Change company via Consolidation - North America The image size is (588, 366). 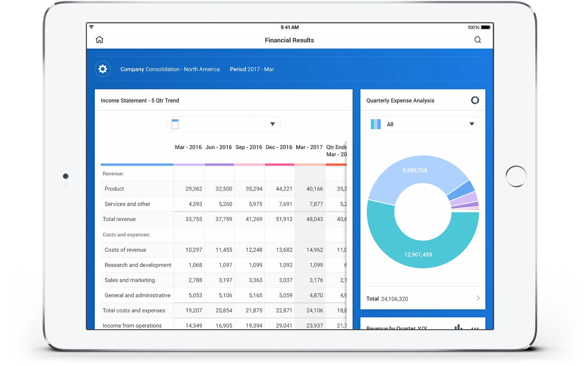tap(170, 69)
